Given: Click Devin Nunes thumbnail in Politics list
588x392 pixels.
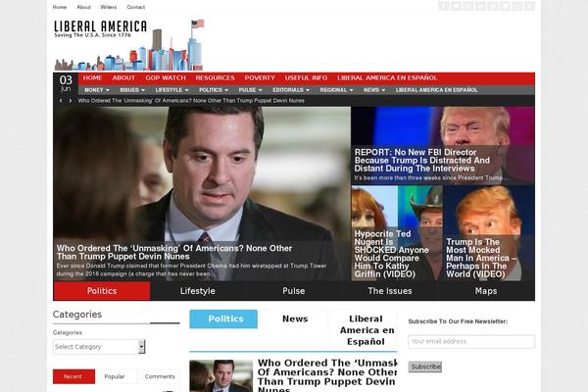Looking at the screenshot, I should [x=220, y=376].
